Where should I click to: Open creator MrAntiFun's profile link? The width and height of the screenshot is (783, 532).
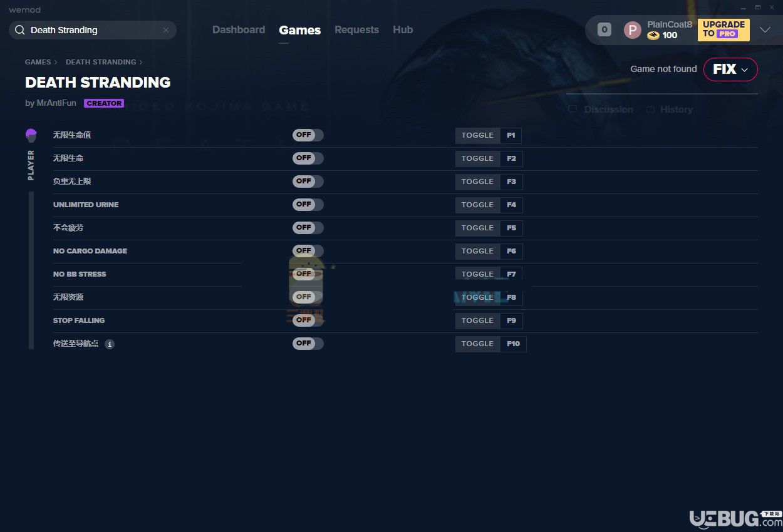coord(56,103)
